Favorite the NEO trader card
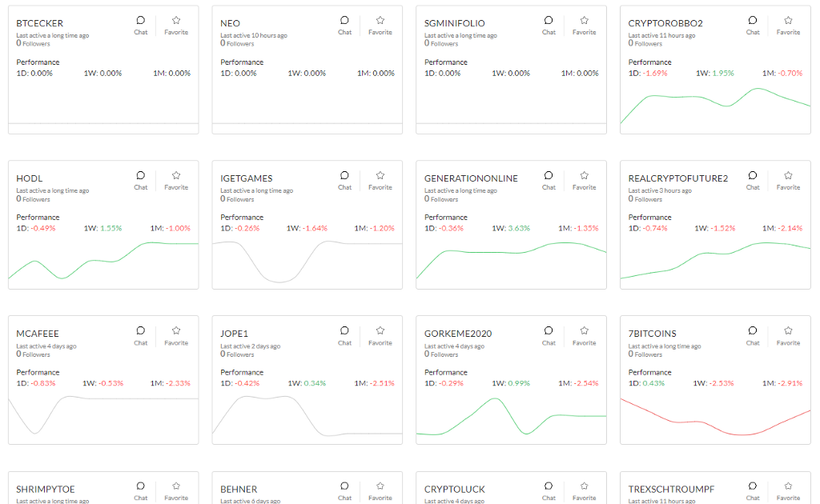This screenshot has height=504, width=820. point(380,25)
